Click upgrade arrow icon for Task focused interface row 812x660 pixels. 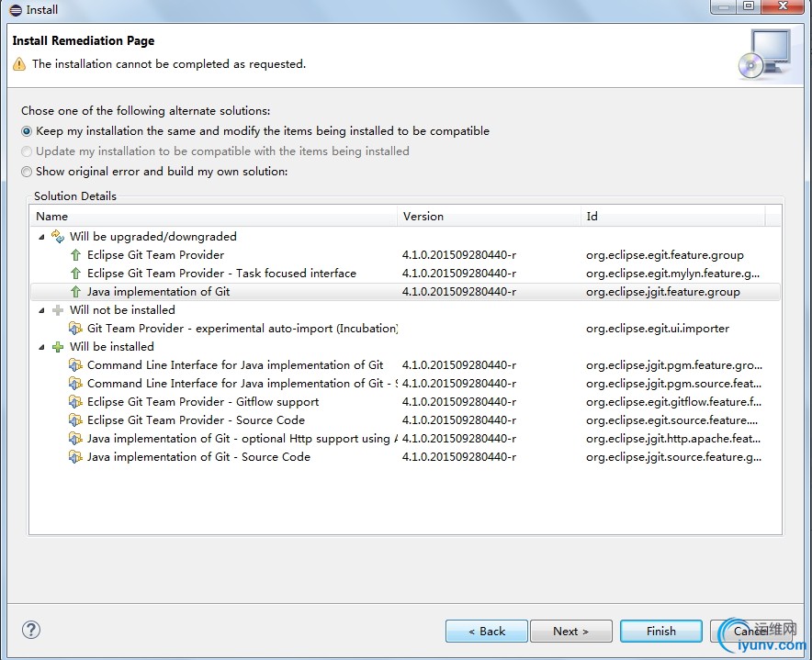pyautogui.click(x=75, y=274)
